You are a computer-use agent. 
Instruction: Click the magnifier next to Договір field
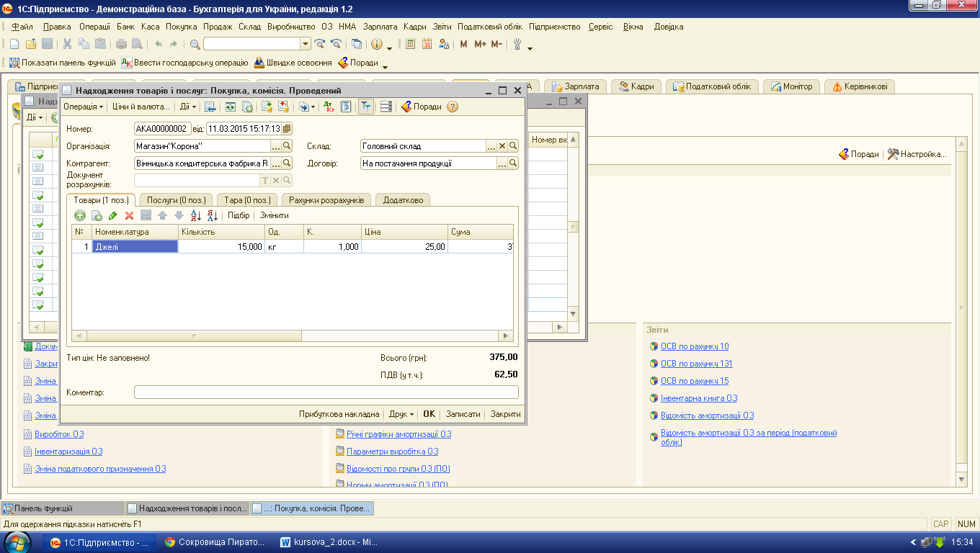(x=513, y=163)
